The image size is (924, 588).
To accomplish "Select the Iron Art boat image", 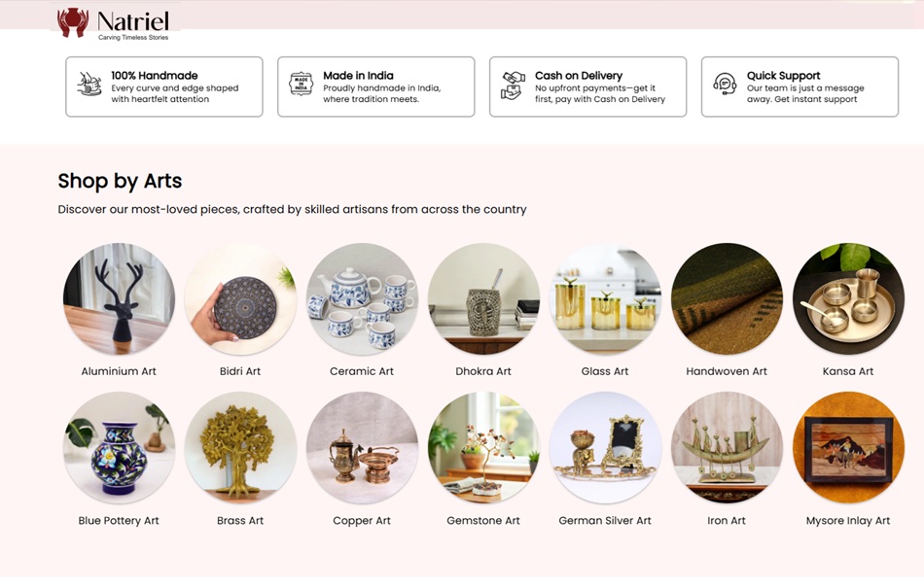I will 727,448.
